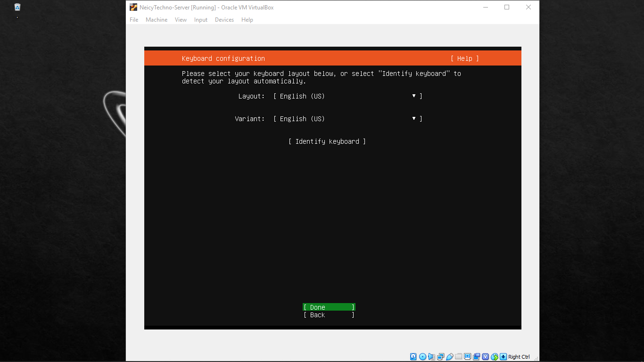Click the mouse integration status icon
The image size is (644, 362).
point(495,357)
